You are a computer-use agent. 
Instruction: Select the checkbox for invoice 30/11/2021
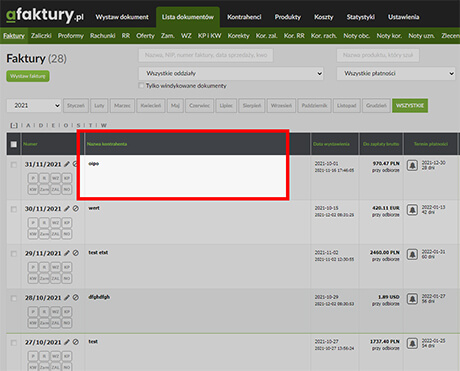(14, 209)
